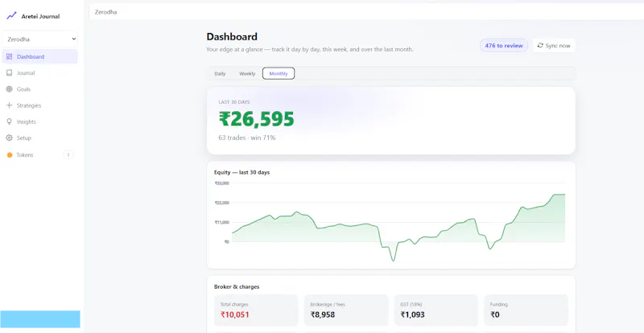Click the Broker & charges heading

coord(237,286)
